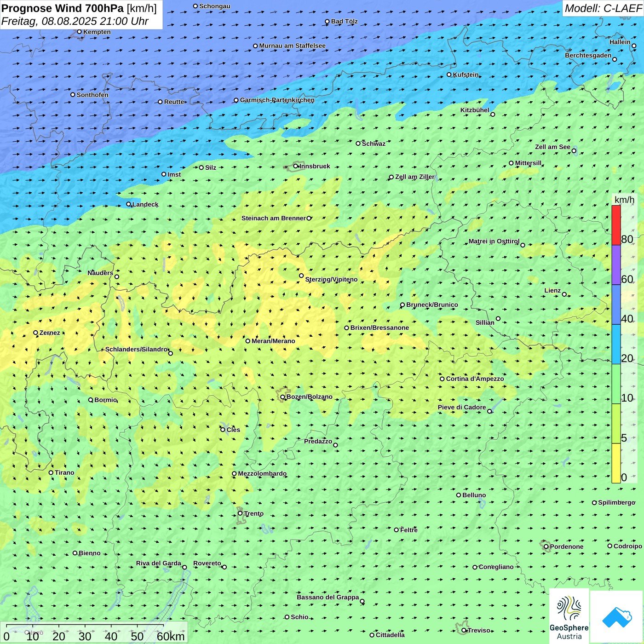Click the yellow 0–5 legend swatch

click(616, 463)
